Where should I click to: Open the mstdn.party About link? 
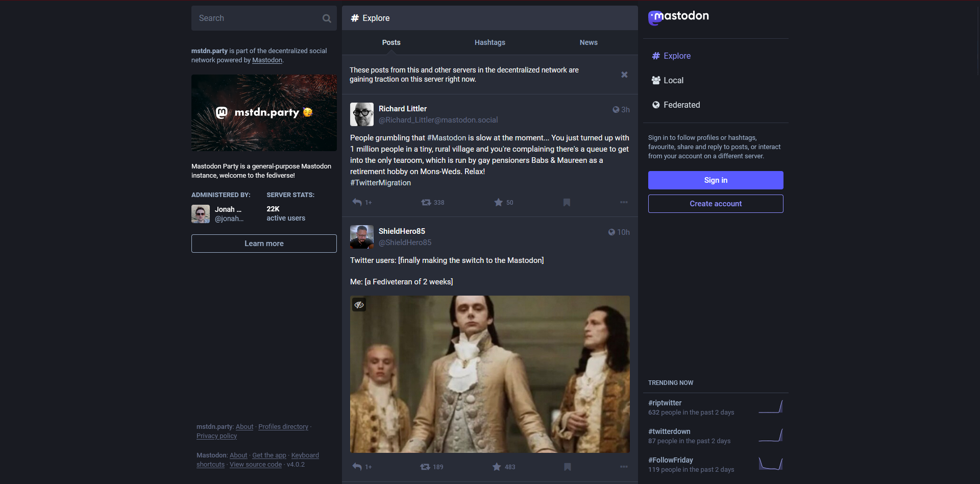tap(244, 427)
